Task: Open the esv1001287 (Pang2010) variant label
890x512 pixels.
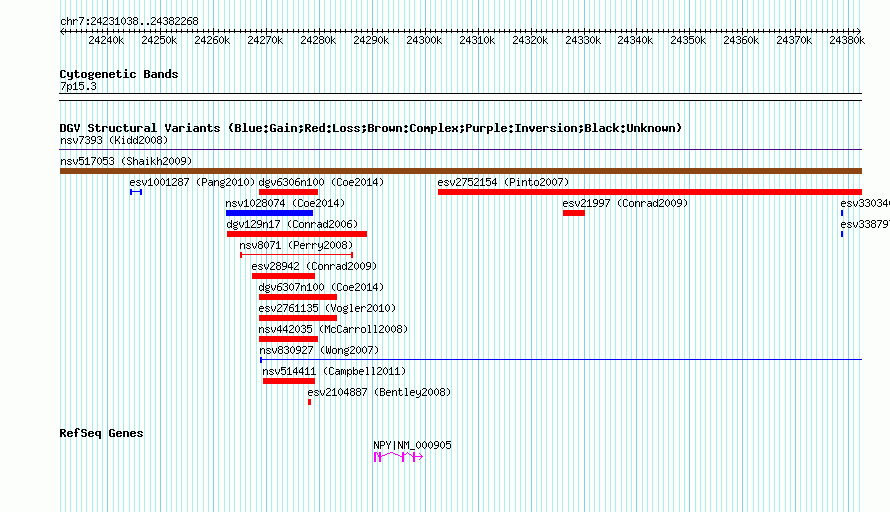Action: pyautogui.click(x=192, y=182)
